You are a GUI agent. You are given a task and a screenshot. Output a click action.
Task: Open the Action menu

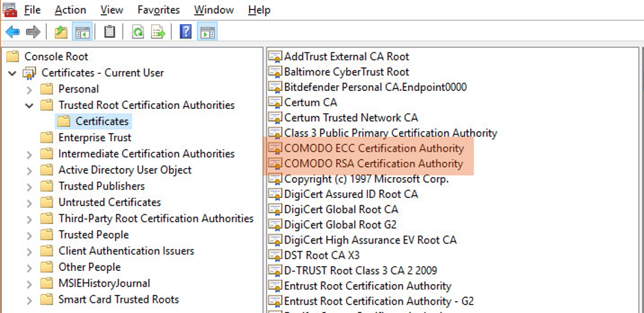tap(70, 10)
